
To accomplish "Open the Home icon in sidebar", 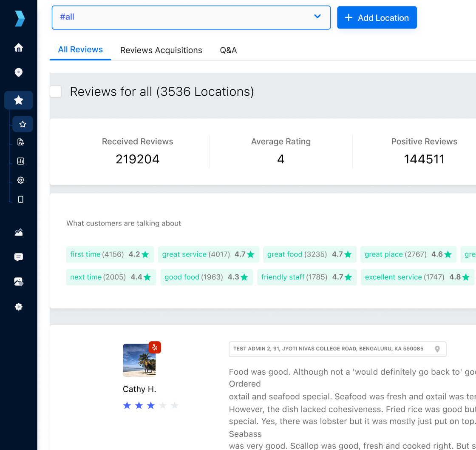I will [19, 48].
